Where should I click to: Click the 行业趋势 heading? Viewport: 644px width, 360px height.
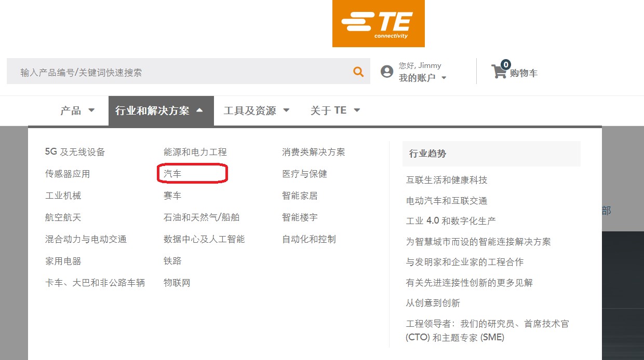[x=427, y=154]
